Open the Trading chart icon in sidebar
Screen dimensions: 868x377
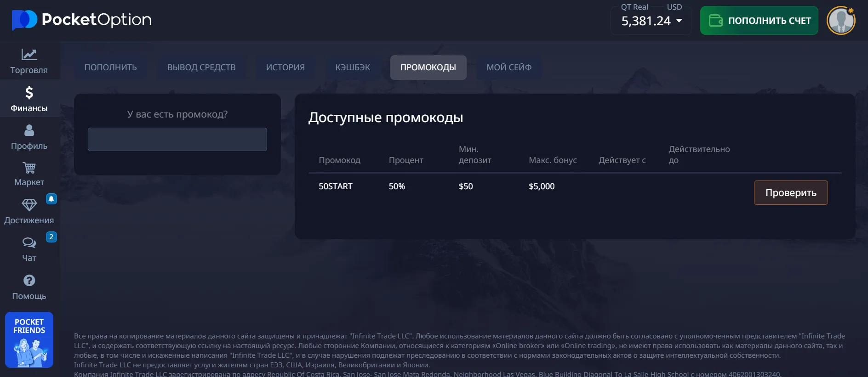[29, 55]
